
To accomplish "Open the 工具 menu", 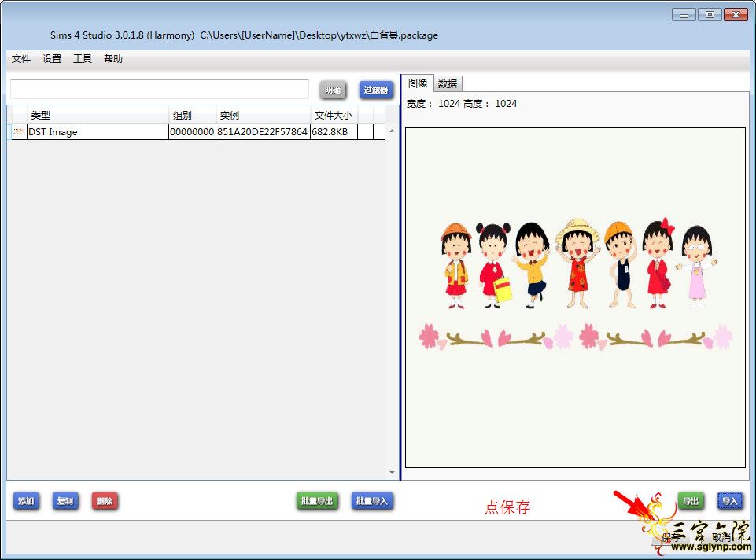I will click(x=83, y=59).
